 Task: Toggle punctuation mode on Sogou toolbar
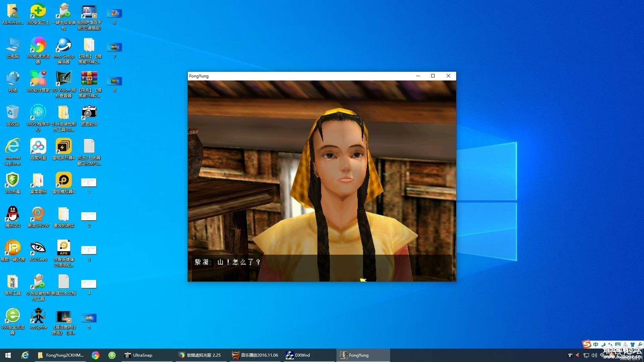pyautogui.click(x=610, y=345)
